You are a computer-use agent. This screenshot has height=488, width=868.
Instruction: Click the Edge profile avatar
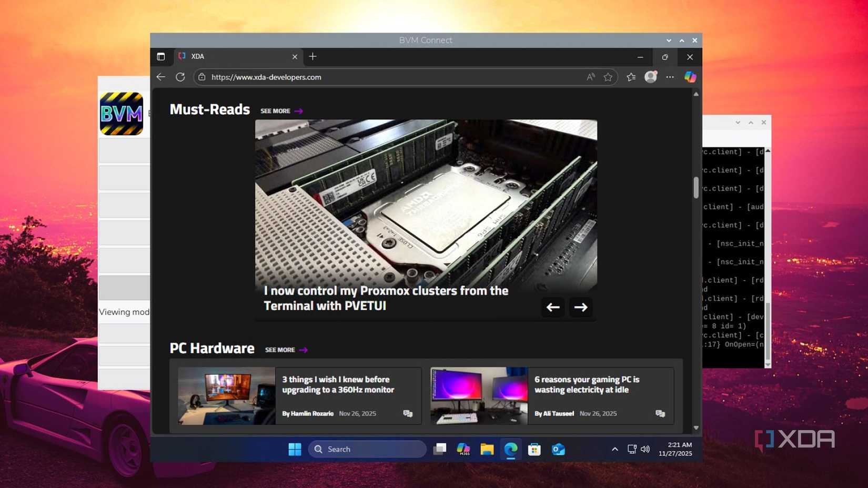650,77
